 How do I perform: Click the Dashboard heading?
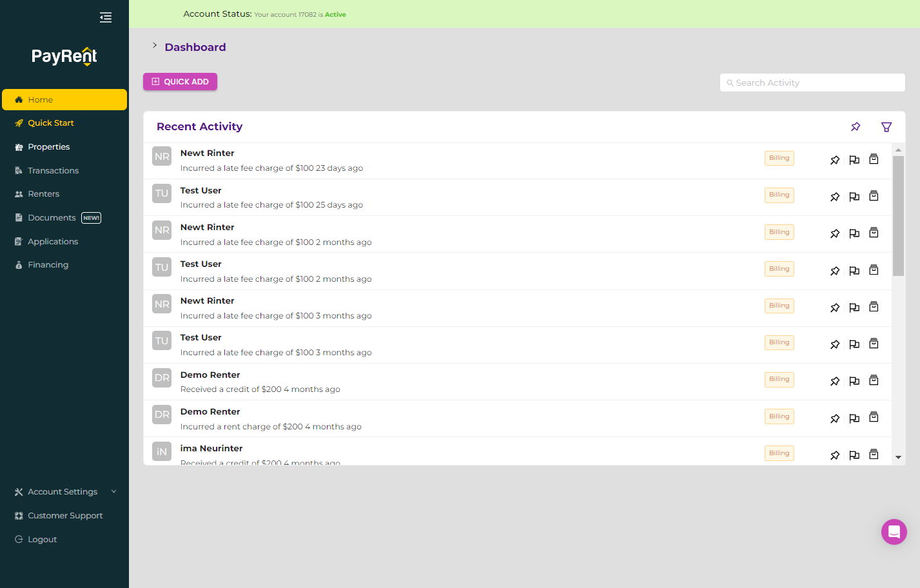click(195, 47)
